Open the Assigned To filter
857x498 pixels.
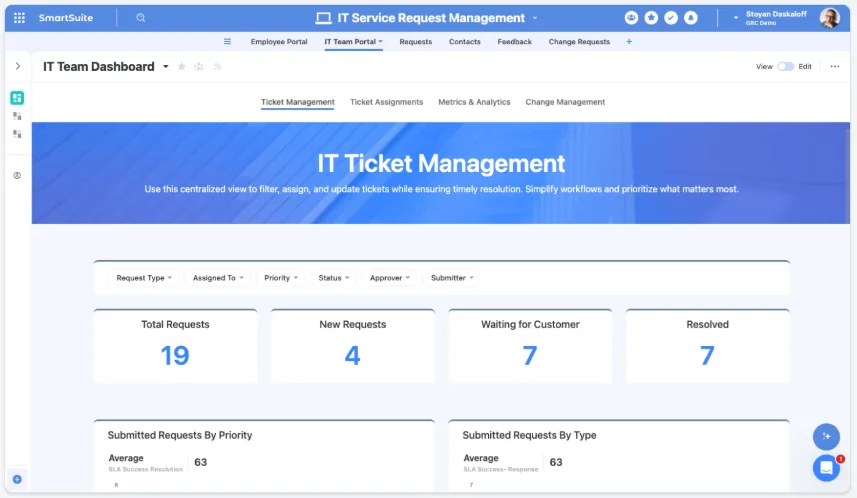tap(218, 278)
